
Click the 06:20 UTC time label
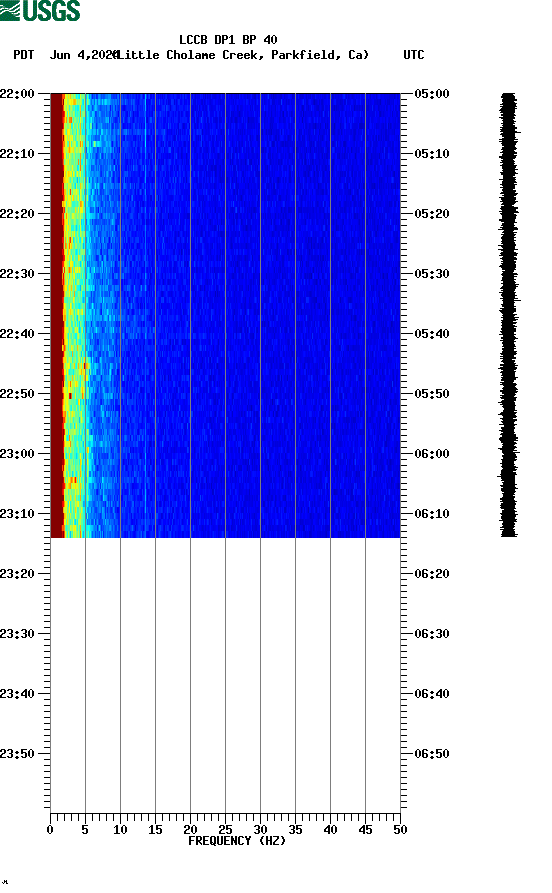point(432,574)
